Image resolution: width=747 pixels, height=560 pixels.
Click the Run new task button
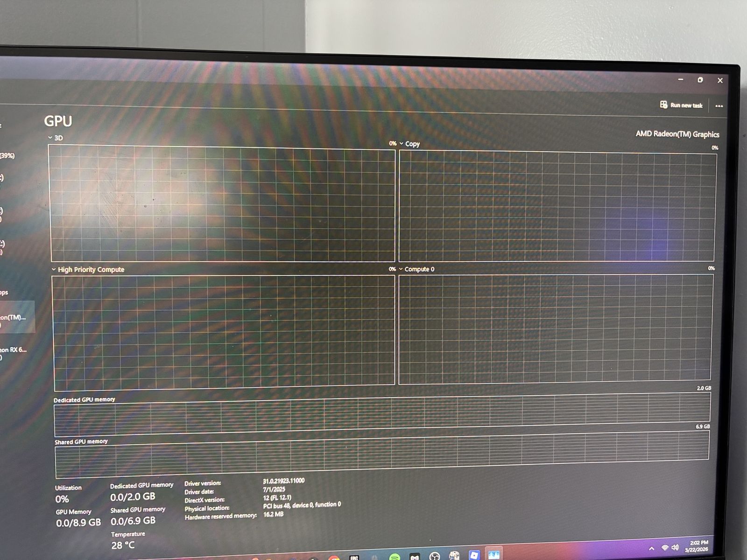681,105
